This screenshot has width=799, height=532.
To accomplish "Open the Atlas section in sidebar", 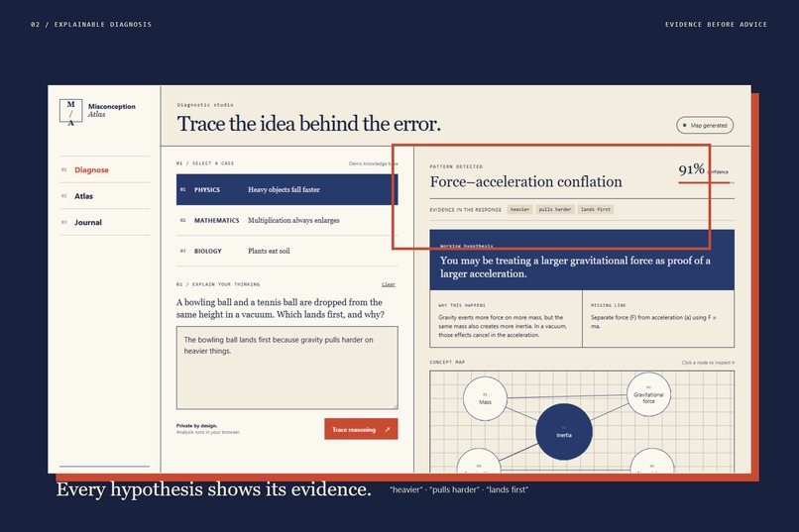I will tap(104, 196).
